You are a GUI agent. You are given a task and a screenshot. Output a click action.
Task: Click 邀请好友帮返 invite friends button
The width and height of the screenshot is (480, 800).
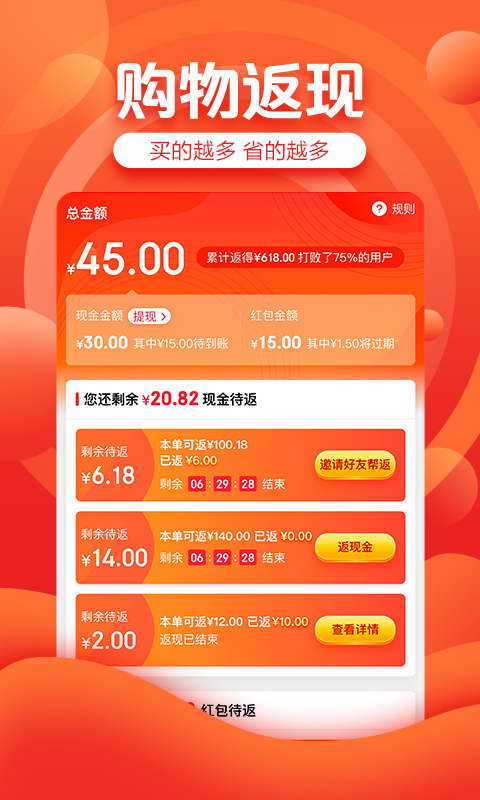(x=355, y=465)
